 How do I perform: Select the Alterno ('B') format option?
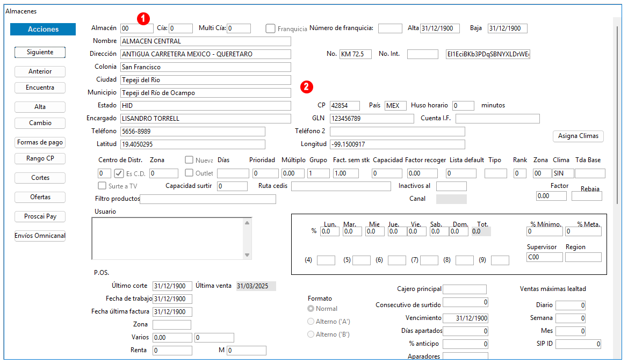311,334
